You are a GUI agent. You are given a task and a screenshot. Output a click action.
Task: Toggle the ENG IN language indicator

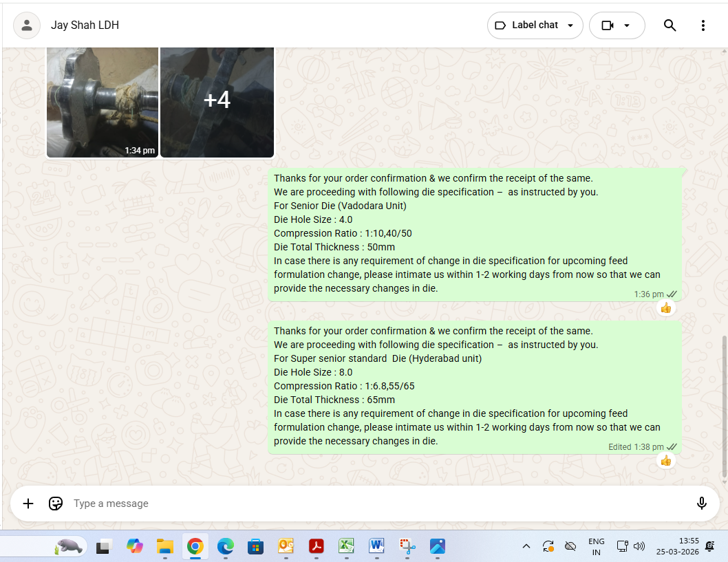coord(596,546)
